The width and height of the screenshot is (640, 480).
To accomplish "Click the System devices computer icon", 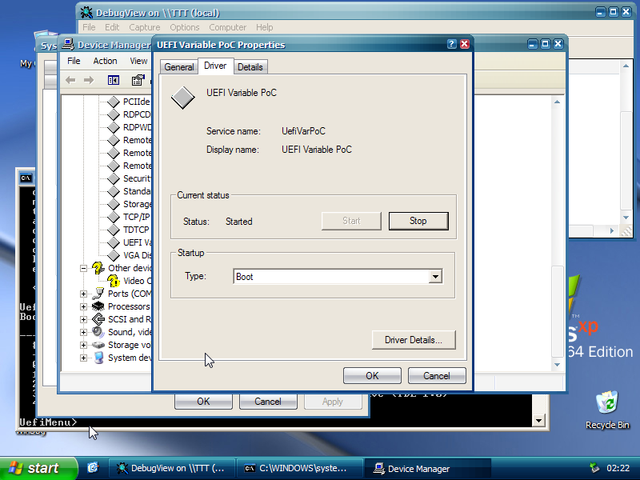I will coord(98,358).
